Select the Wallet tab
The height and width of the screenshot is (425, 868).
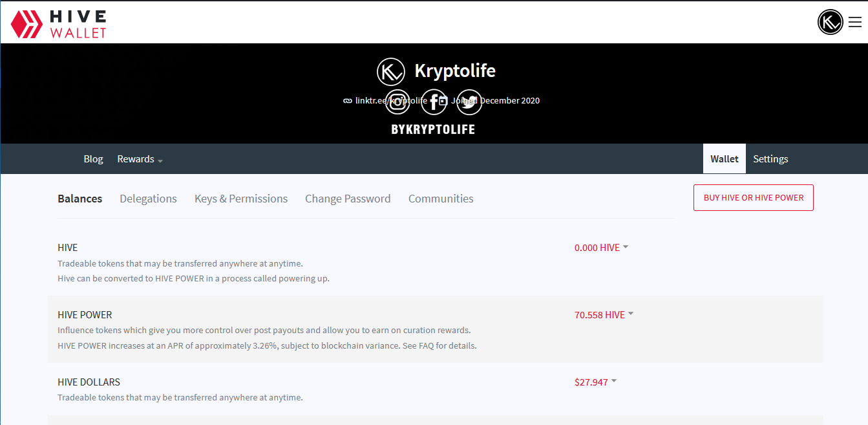724,159
